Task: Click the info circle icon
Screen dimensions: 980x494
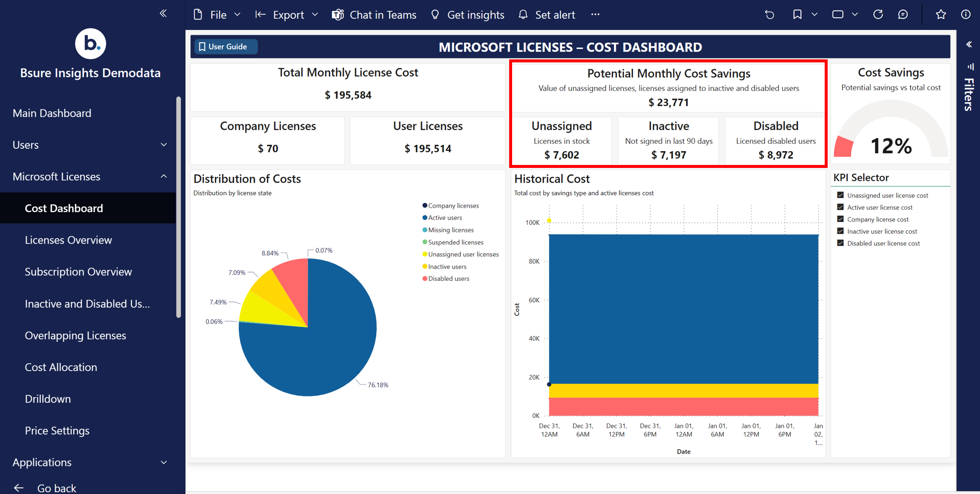Action: [966, 15]
